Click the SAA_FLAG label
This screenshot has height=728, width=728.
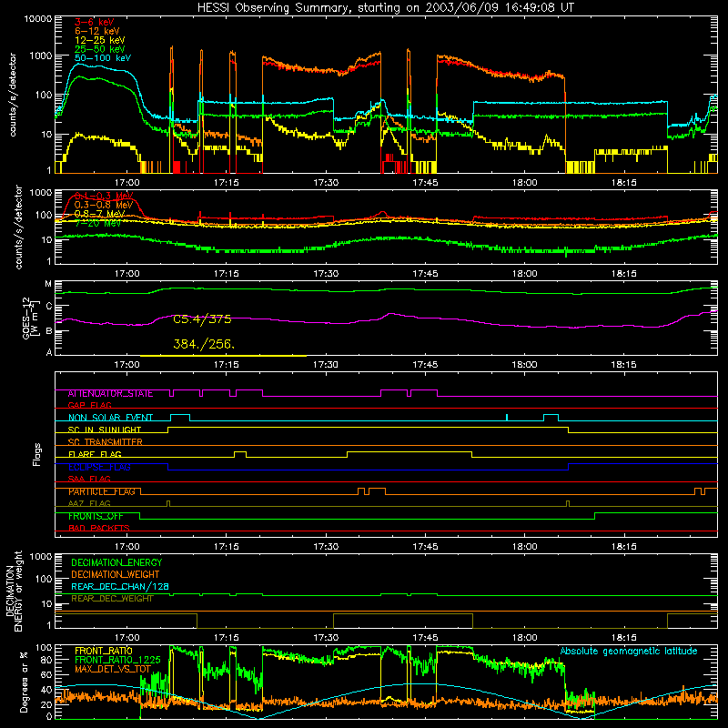pos(89,479)
